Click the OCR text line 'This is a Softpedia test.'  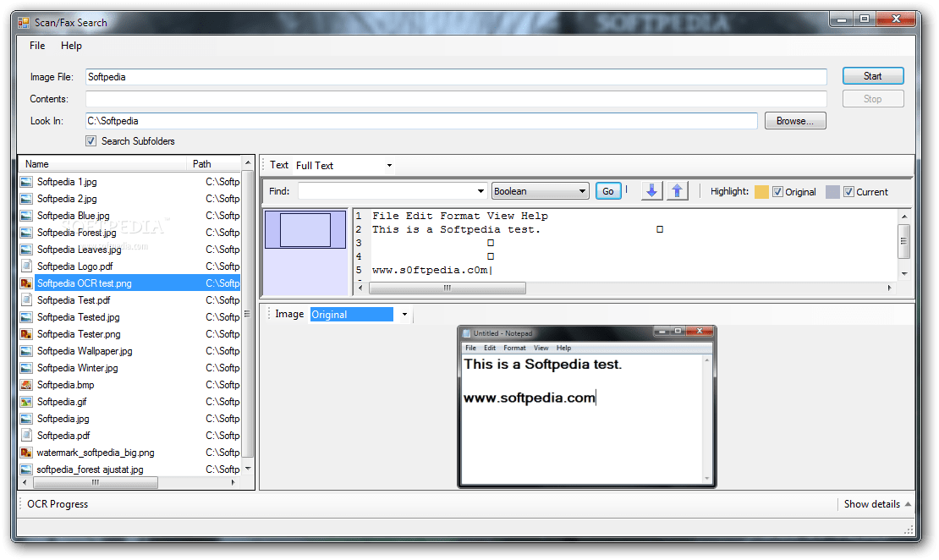[x=456, y=229]
